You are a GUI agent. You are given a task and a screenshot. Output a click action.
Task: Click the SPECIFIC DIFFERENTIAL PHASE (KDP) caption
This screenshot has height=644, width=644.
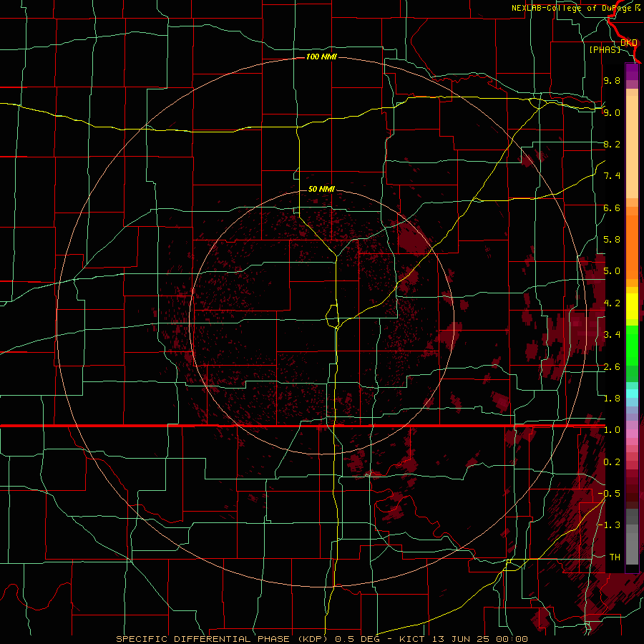[x=223, y=639]
